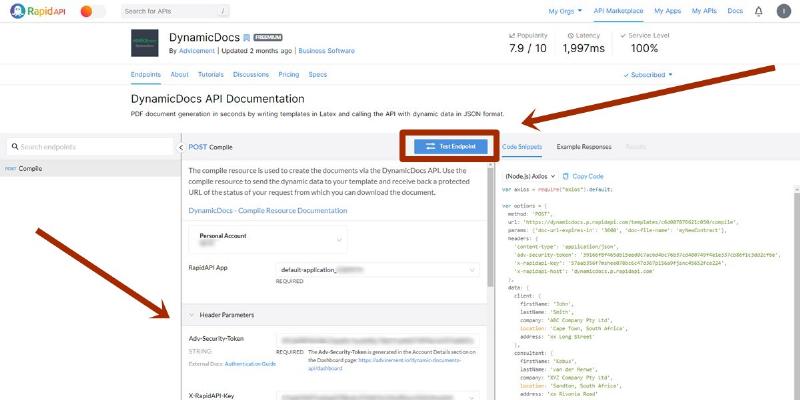Toggle the dark mode theme switch

[93, 11]
